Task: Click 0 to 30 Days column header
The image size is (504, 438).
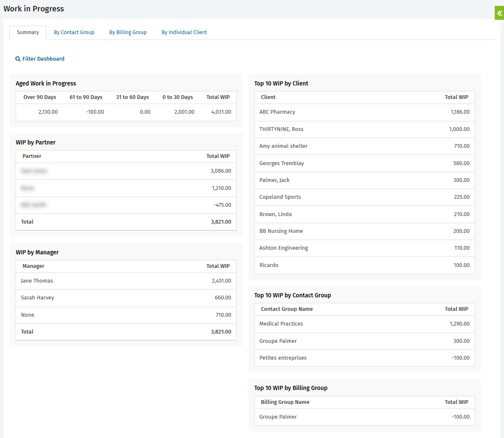Action: (x=177, y=97)
